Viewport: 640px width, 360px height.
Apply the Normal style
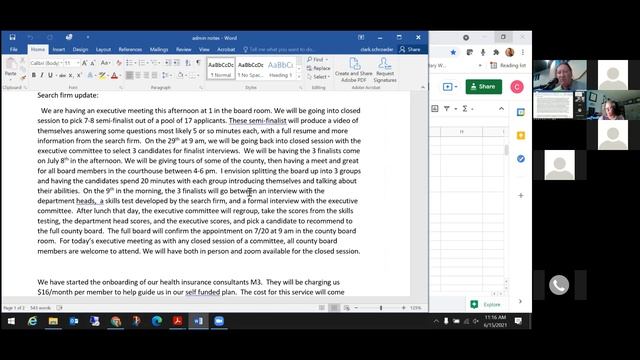point(221,68)
